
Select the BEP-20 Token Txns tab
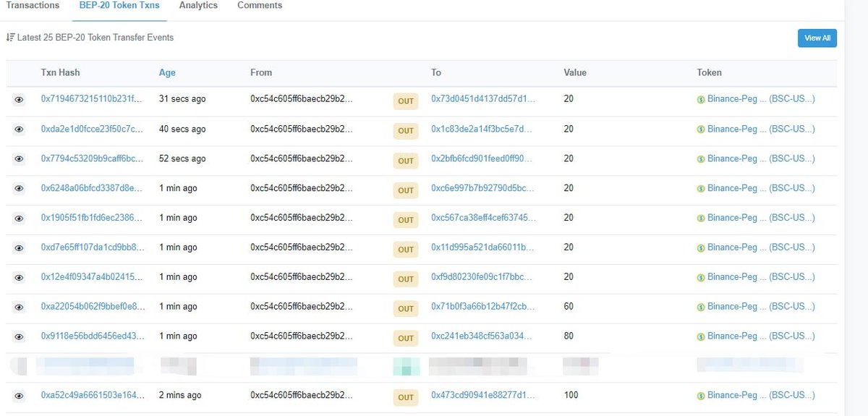[x=119, y=6]
